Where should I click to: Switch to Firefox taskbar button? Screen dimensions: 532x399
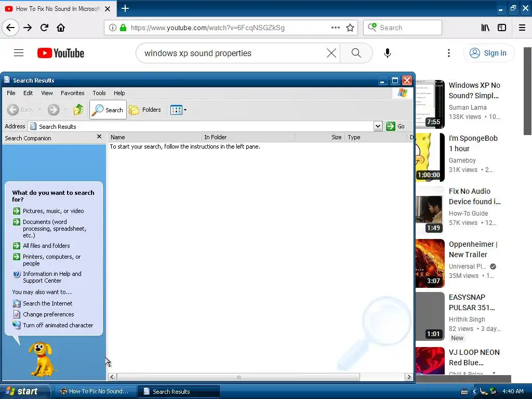(x=95, y=391)
